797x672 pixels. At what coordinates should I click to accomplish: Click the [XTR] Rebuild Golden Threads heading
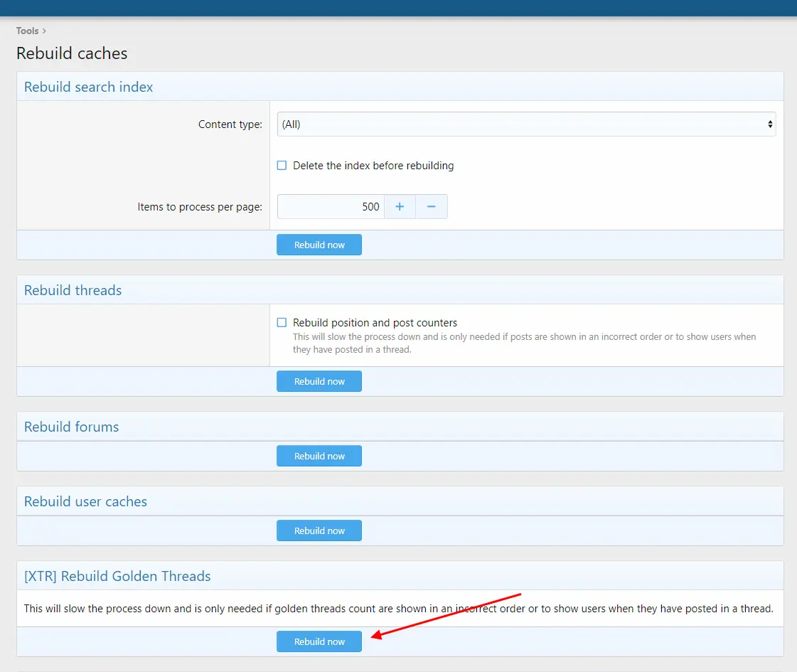coord(117,577)
